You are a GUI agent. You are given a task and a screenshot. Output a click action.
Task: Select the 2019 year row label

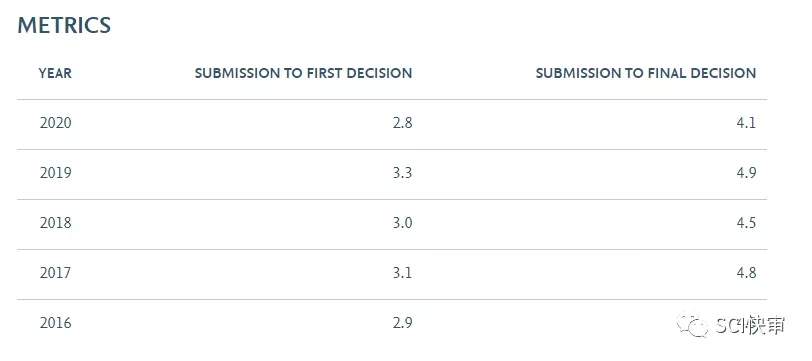point(55,173)
